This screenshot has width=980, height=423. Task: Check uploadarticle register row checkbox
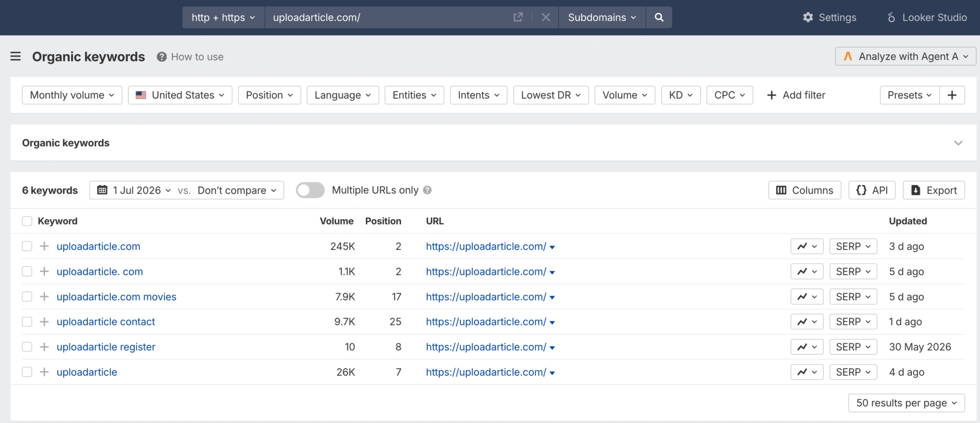coord(27,347)
